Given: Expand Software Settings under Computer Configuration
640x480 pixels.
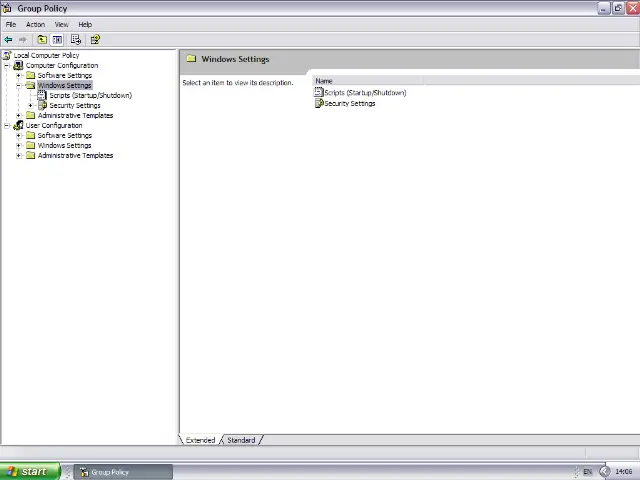Looking at the screenshot, I should pyautogui.click(x=19, y=76).
